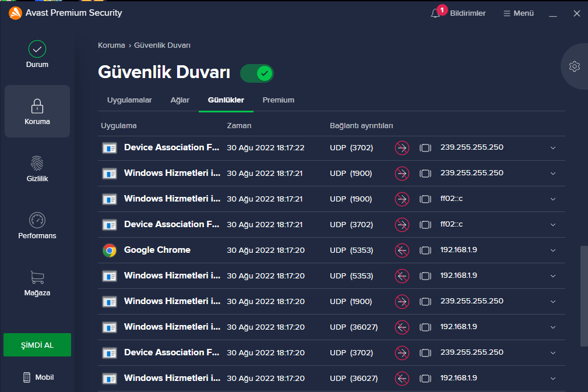Click network icon in Windows Hizmetleri UDP (5353) row
The image size is (588, 392).
point(425,276)
